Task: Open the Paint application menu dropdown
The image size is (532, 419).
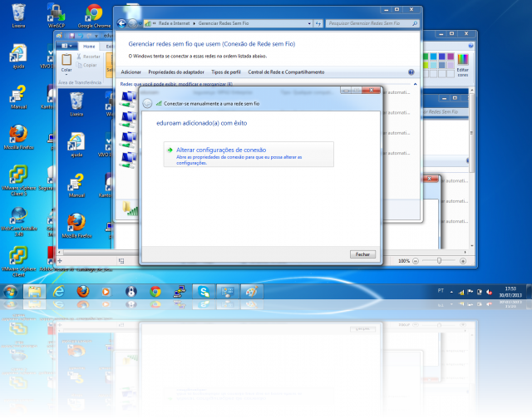Action: point(66,46)
